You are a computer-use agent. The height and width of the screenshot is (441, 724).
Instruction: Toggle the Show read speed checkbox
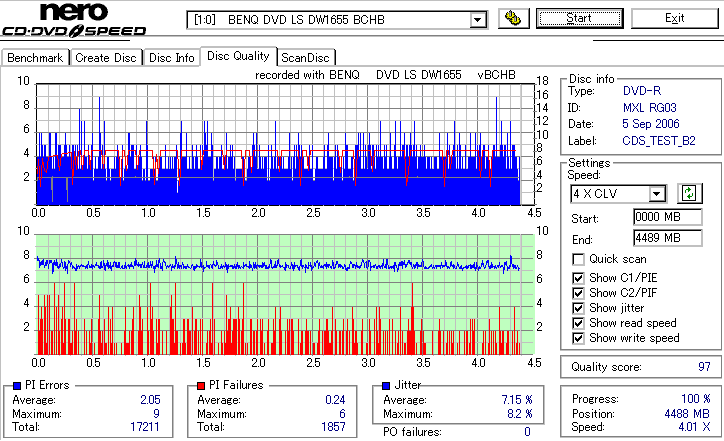[578, 323]
